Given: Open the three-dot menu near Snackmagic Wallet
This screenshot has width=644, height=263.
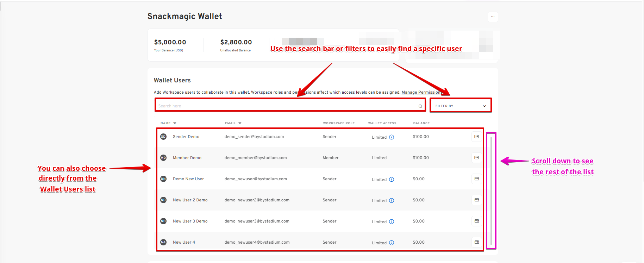Looking at the screenshot, I should point(493,17).
